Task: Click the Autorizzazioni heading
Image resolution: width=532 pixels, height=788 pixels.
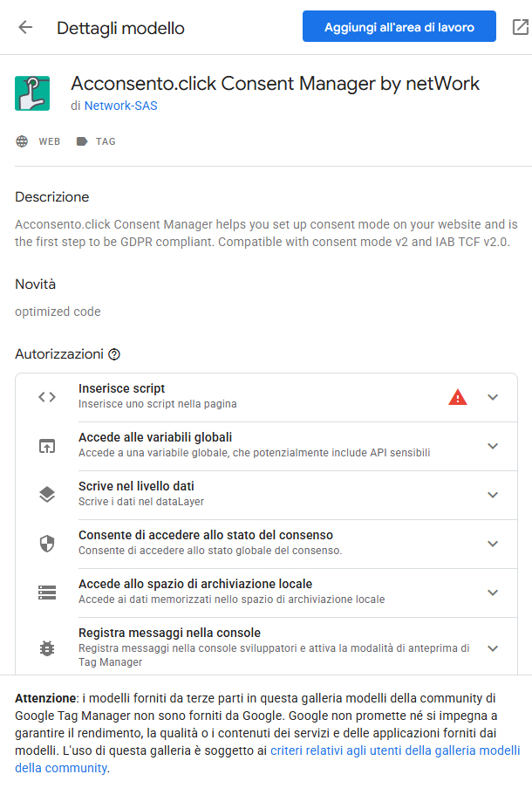Action: pyautogui.click(x=59, y=354)
